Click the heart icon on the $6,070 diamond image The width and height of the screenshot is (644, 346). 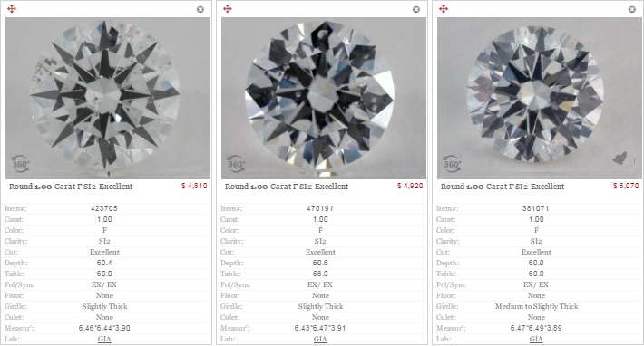point(620,158)
